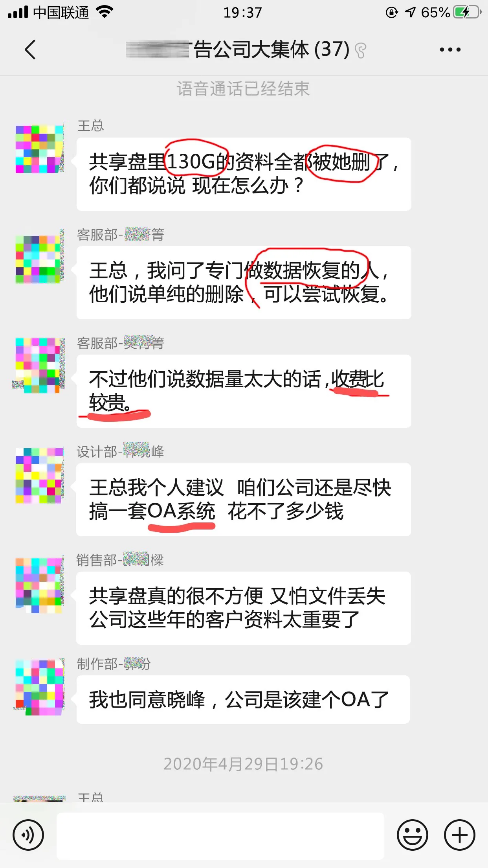
Task: Tap avatar beside 收费比较贵 message
Action: click(x=39, y=366)
